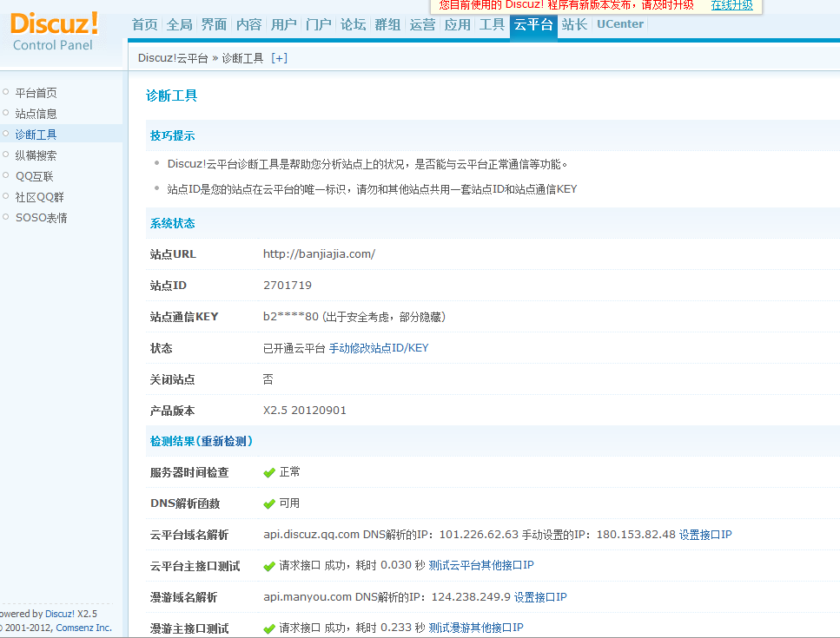Screen dimensions: 840x638
Task: Click the Comsenz Inc. footer link
Action: click(84, 628)
